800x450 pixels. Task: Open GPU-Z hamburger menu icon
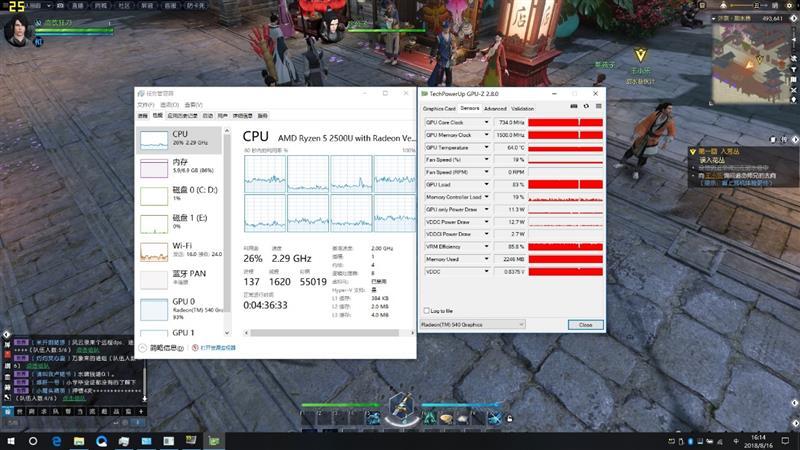598,106
